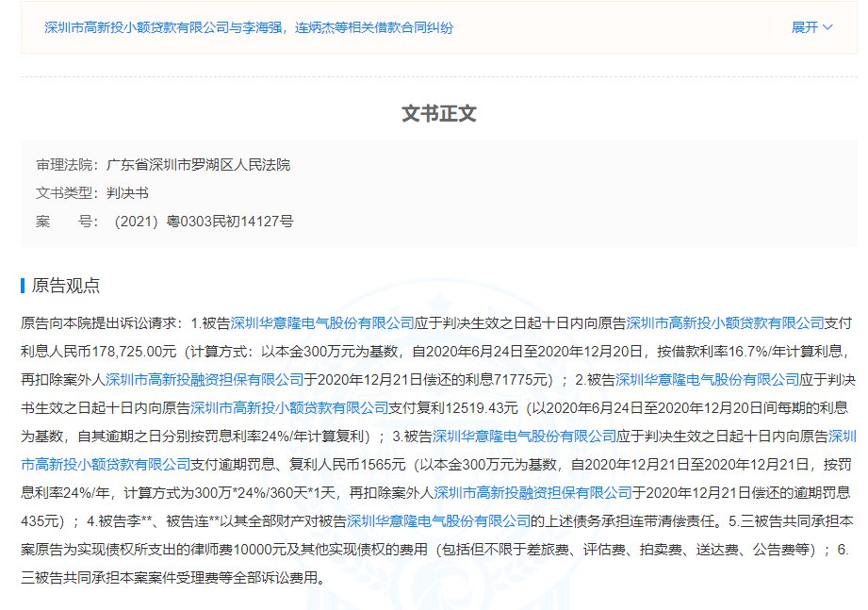868x610 pixels.
Task: Click the 文书类型 field label
Action: click(66, 193)
